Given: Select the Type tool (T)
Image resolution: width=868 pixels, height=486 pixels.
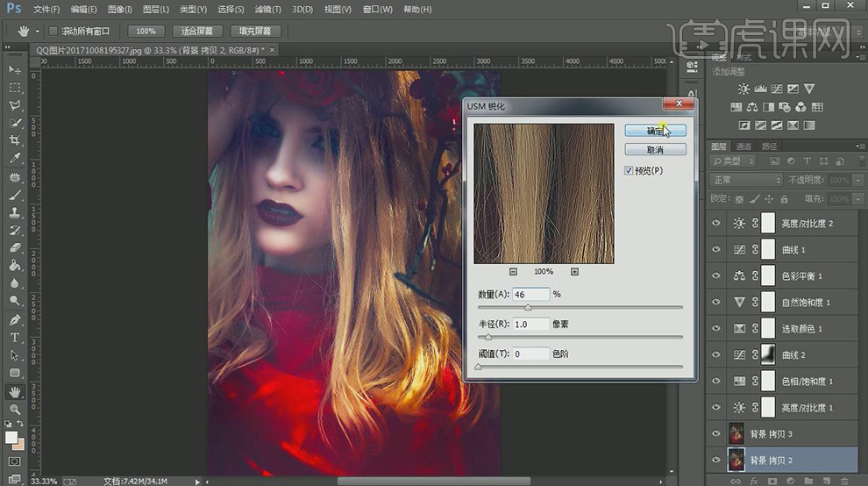Looking at the screenshot, I should point(15,338).
